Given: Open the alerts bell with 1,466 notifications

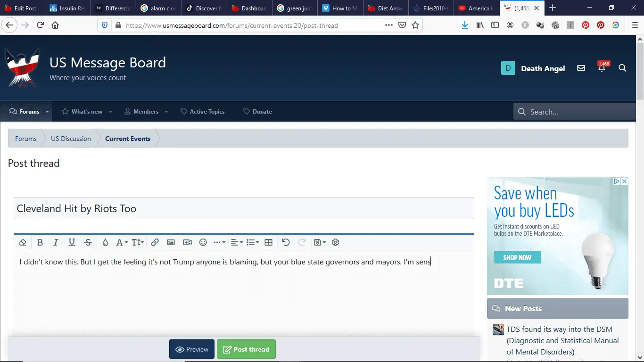Looking at the screenshot, I should [602, 68].
